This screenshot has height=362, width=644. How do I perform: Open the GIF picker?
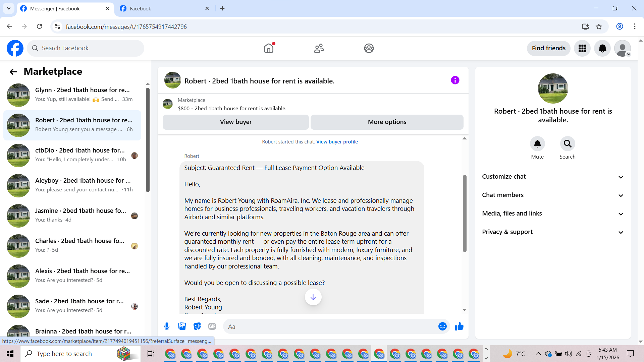coord(212,326)
